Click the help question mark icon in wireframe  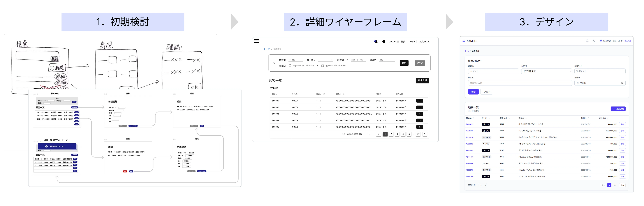coord(384,42)
